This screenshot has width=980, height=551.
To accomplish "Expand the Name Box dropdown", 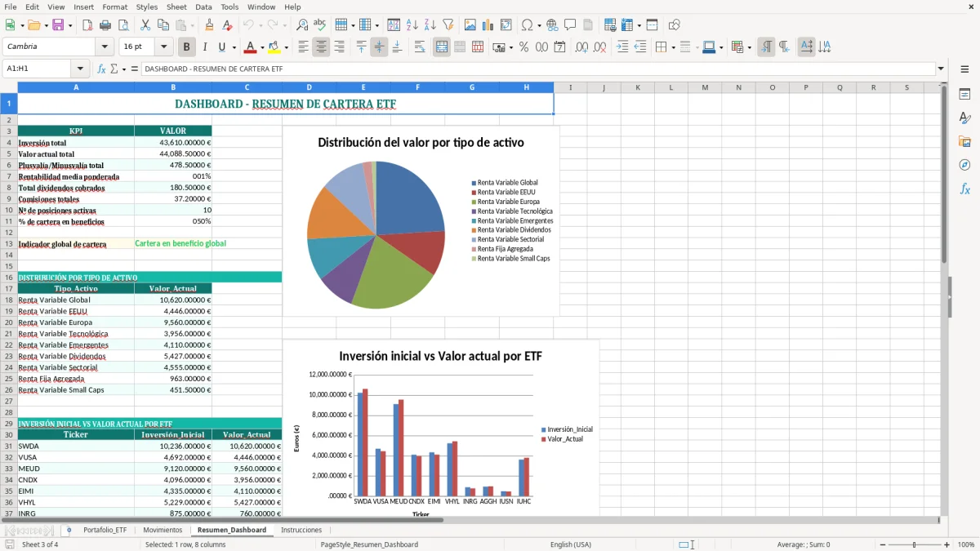I will 80,69.
